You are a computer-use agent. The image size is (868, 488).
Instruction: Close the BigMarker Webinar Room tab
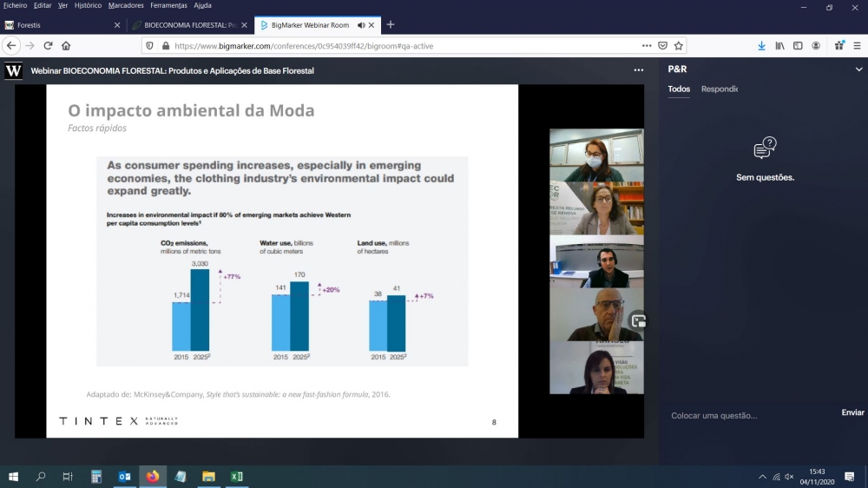[x=372, y=25]
